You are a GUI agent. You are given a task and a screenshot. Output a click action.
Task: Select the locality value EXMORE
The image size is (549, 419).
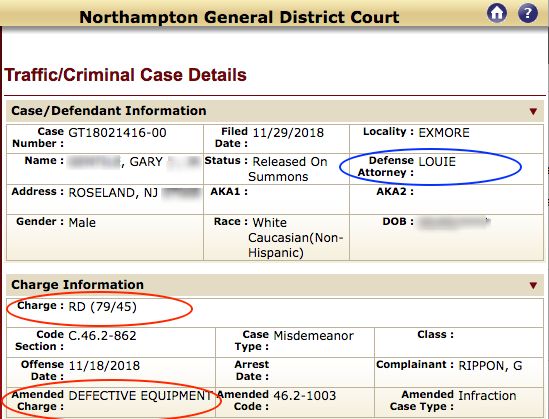(x=444, y=133)
